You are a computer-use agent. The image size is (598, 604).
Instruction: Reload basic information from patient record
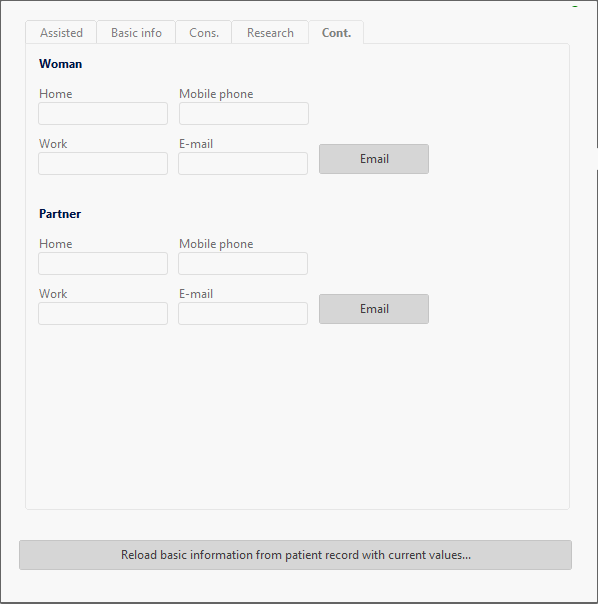[296, 555]
